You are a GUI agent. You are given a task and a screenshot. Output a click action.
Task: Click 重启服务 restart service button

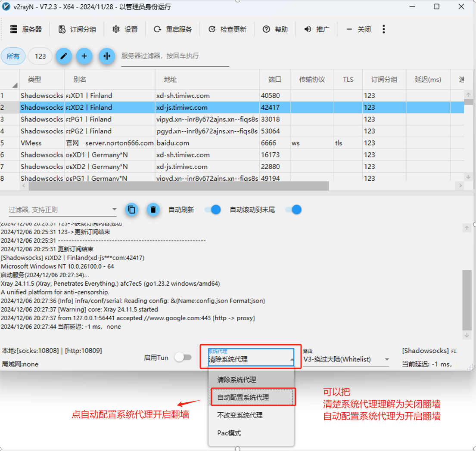pos(173,29)
